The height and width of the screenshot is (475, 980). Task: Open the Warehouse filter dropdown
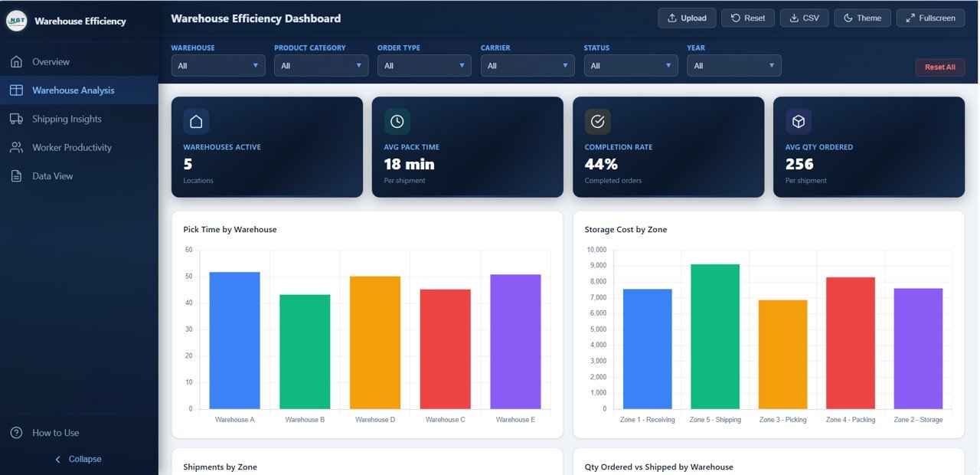click(217, 65)
